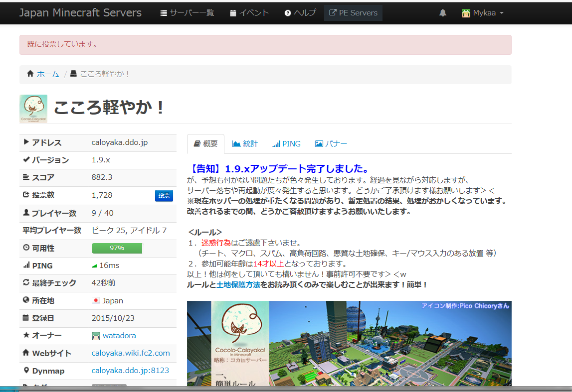Click the red 迷惑行為 rule text

tap(216, 243)
